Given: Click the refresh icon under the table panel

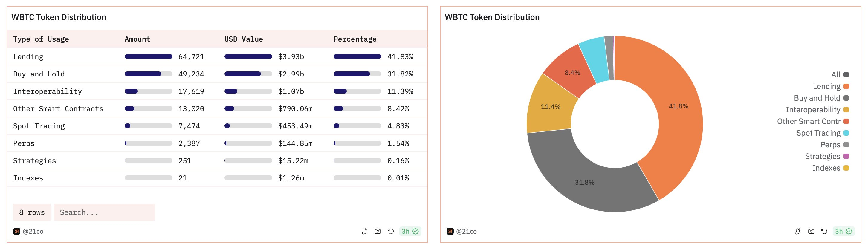Looking at the screenshot, I should coord(391,232).
